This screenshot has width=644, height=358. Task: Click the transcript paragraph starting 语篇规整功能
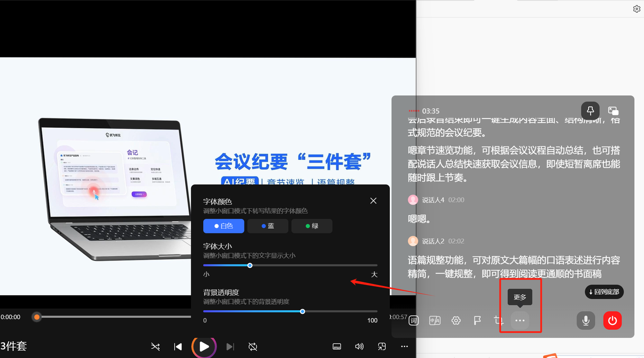(x=514, y=267)
